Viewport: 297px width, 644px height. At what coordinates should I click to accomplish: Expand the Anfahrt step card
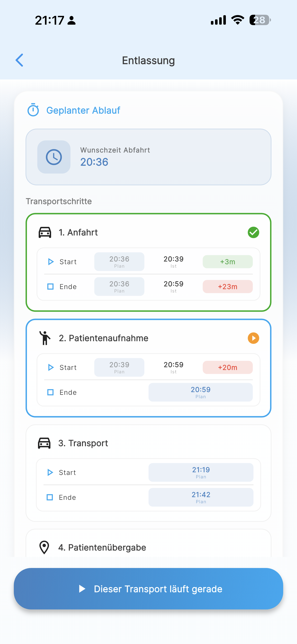point(148,232)
